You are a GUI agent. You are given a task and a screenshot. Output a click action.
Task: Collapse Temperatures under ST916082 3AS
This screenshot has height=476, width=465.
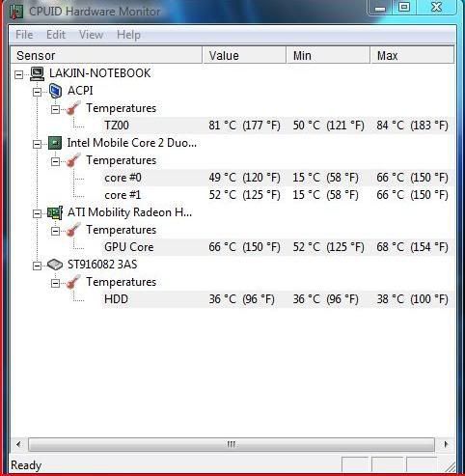(x=56, y=283)
